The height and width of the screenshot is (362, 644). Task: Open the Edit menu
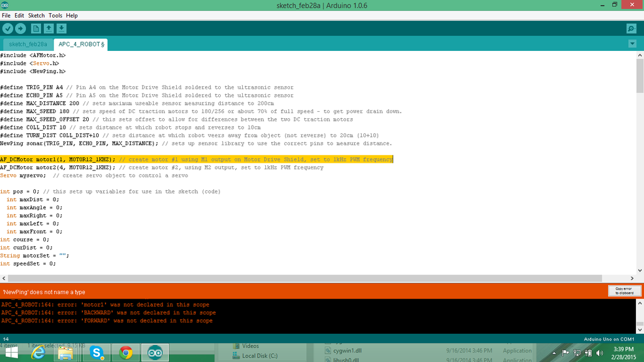tap(19, 16)
